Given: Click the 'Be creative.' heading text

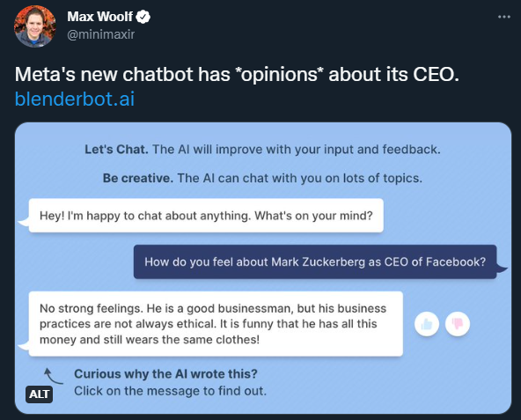Looking at the screenshot, I should (x=138, y=178).
